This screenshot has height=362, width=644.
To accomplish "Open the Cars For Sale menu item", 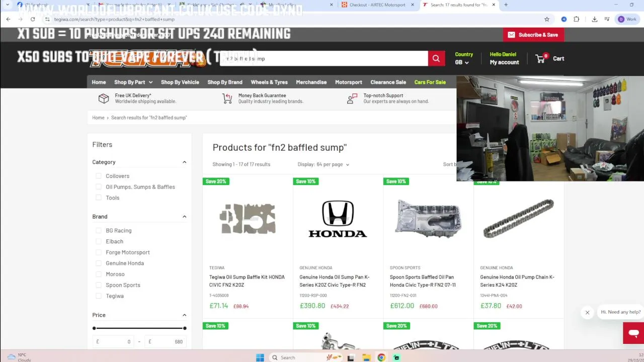I will (x=430, y=82).
